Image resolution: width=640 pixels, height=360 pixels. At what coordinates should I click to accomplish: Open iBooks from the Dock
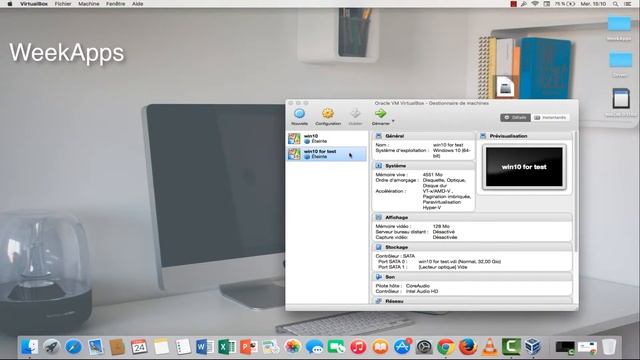click(380, 347)
